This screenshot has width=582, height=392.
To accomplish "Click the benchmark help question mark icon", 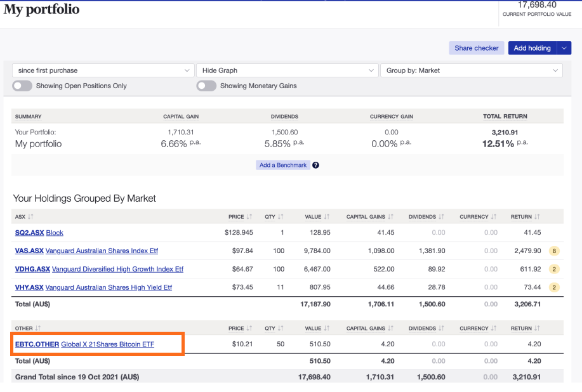I will 315,165.
